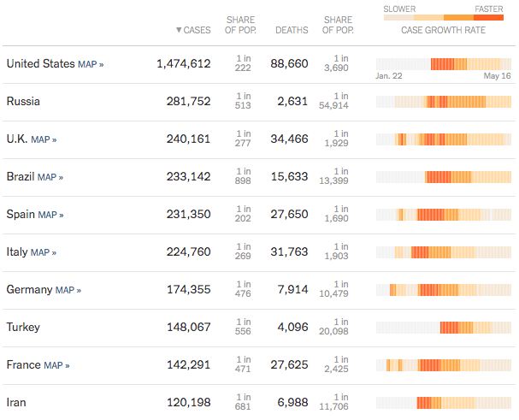Click Turkey deaths value 4,096
Screen dimensions: 519x420
292,328
